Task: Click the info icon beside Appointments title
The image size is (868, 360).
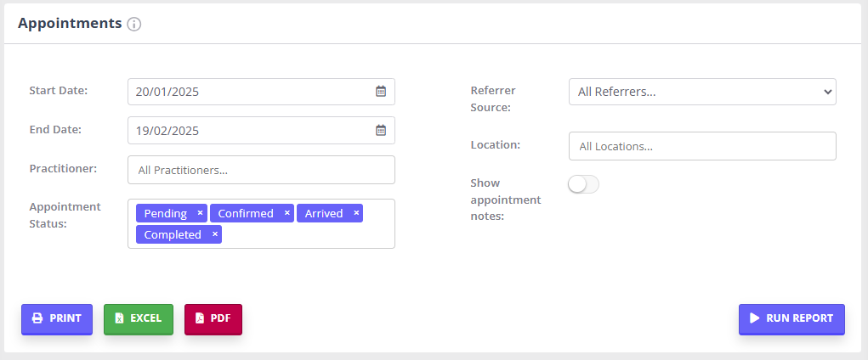Action: [133, 25]
